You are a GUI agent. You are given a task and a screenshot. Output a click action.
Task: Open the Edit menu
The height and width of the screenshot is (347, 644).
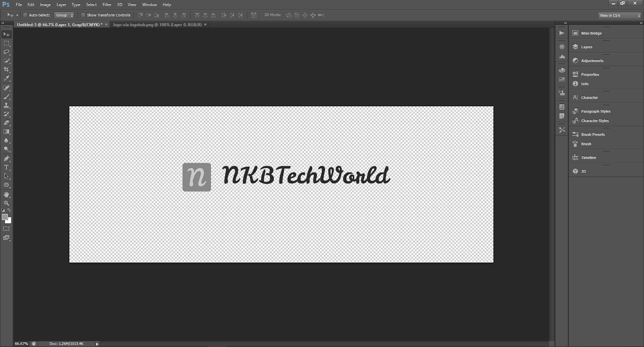[x=31, y=4]
